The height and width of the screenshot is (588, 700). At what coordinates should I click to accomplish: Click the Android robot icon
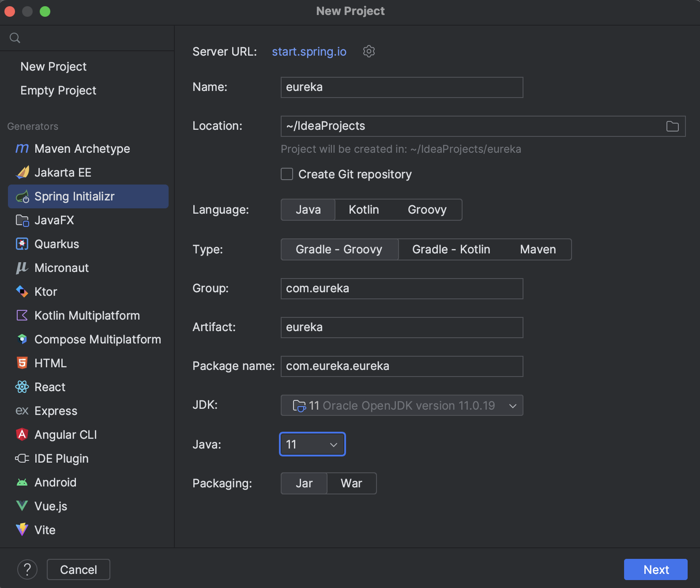(x=22, y=482)
